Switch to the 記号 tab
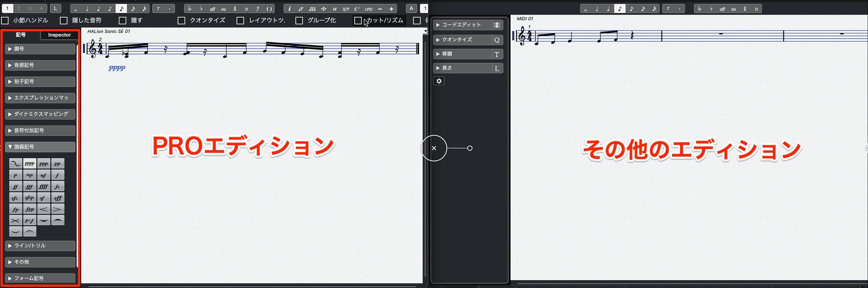This screenshot has height=288, width=868. point(21,35)
